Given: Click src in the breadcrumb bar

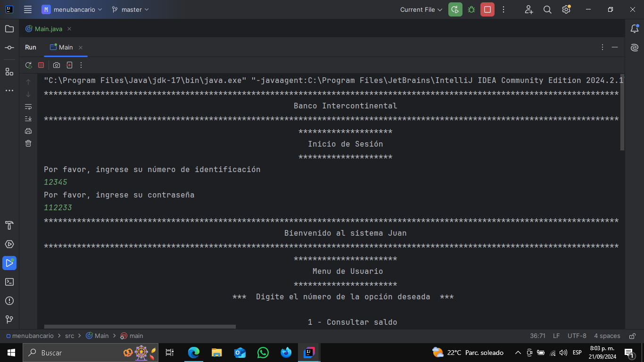Looking at the screenshot, I should point(69,336).
